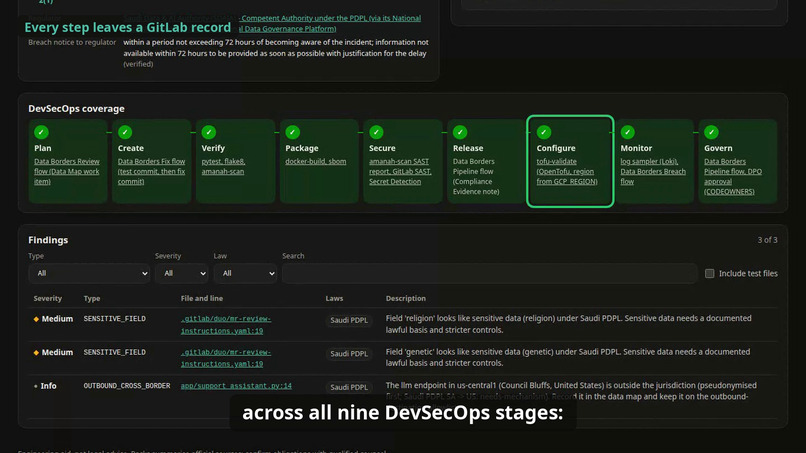Open the tofu-validate OpenTofu link under Configure
Screen dimensions: 806x453
coord(567,171)
